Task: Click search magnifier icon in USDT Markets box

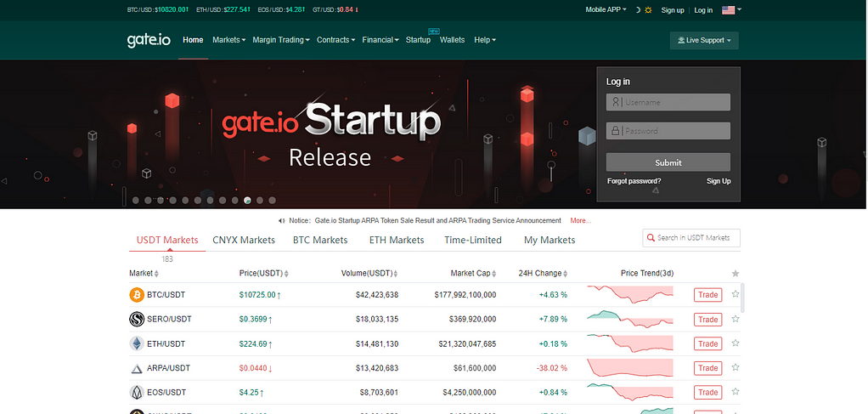Action: pos(651,238)
